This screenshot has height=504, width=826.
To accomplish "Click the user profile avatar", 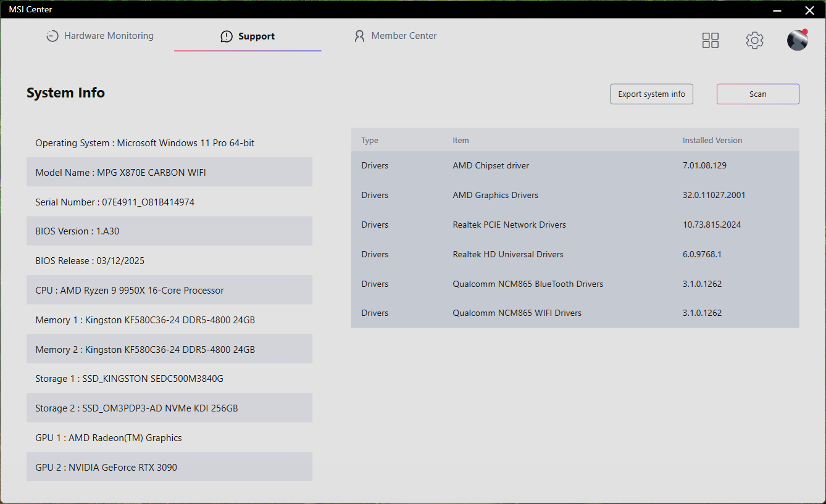I will [797, 40].
